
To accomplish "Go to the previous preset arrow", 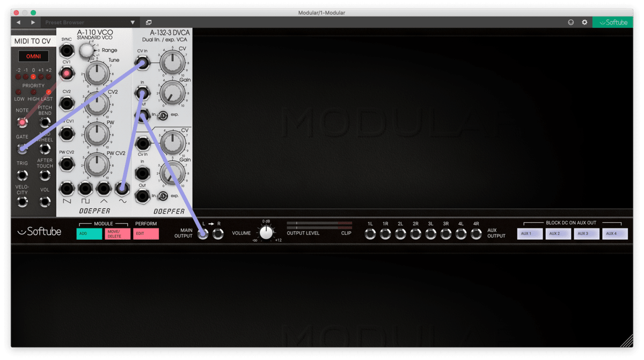I will pyautogui.click(x=18, y=23).
